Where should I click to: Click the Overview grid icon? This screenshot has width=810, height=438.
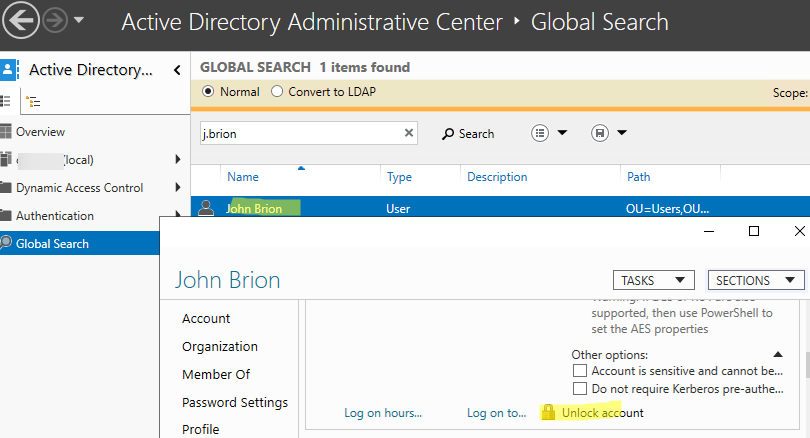[6, 132]
